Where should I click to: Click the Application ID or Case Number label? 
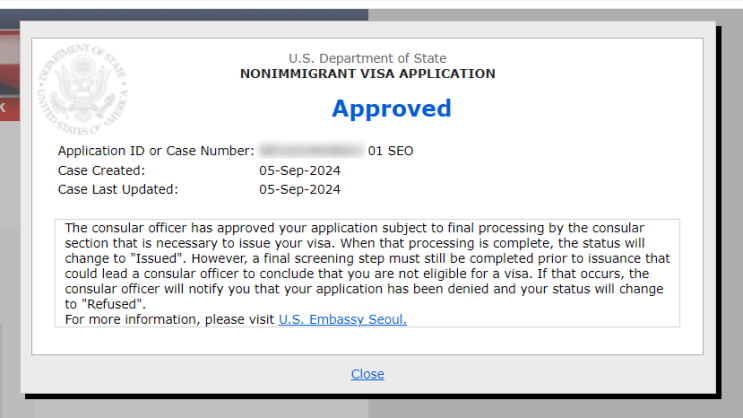tap(155, 151)
